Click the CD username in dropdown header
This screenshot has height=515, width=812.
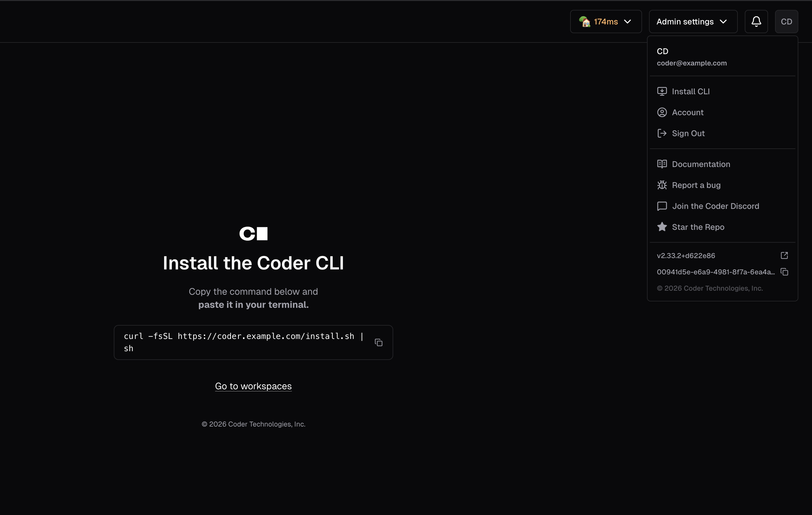pyautogui.click(x=662, y=51)
